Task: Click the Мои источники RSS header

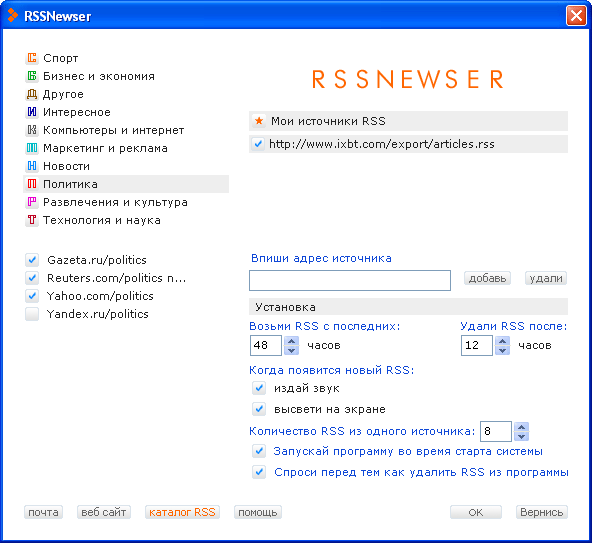Action: [409, 121]
